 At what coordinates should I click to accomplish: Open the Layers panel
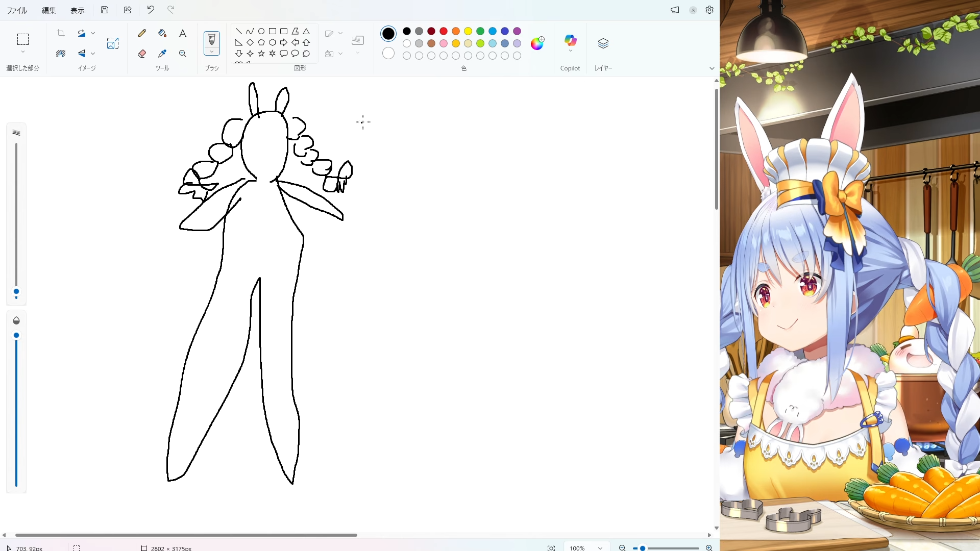(603, 43)
